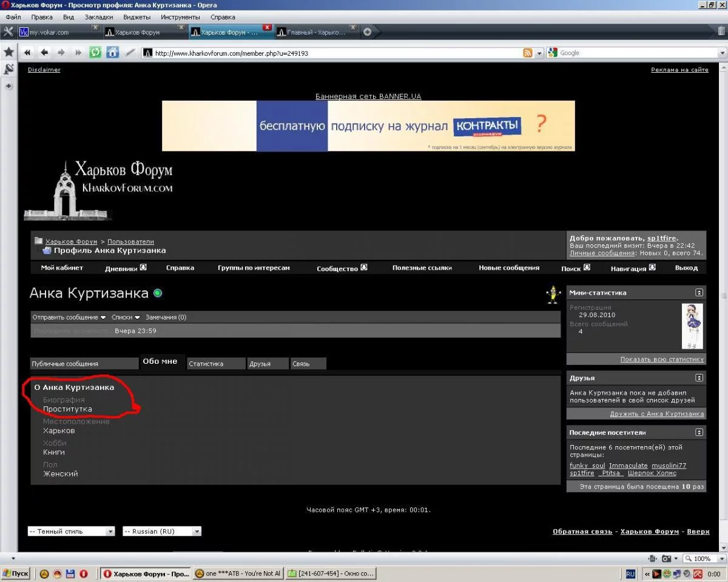Image resolution: width=728 pixels, height=582 pixels.
Task: Switch to the Публичные сообщения tab
Action: (84, 364)
